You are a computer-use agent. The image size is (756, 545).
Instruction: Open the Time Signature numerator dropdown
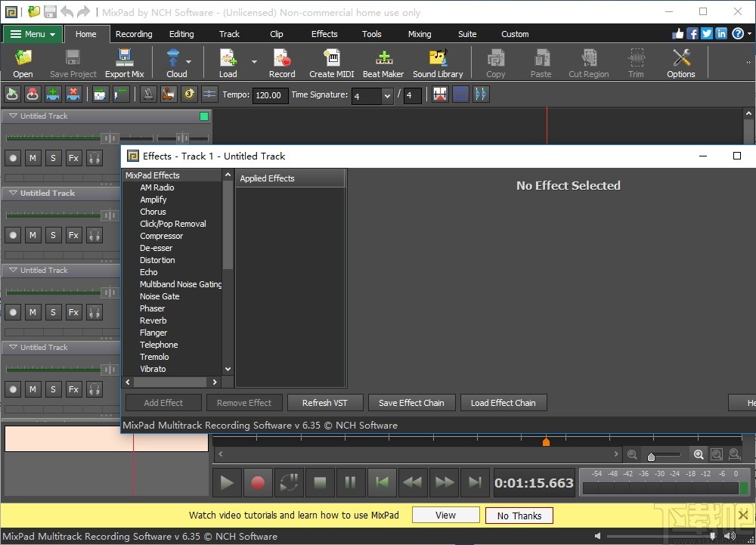[387, 96]
